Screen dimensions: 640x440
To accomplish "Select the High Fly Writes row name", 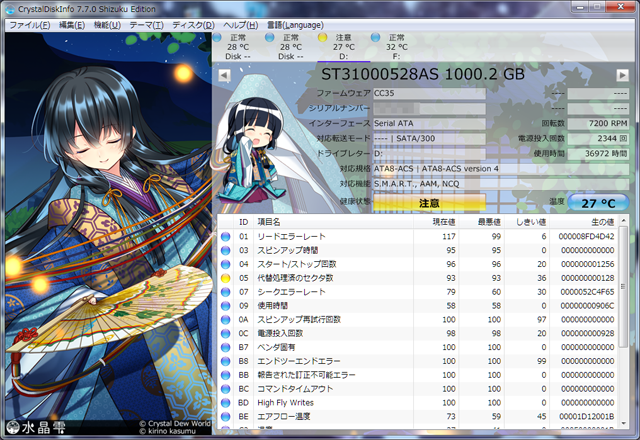I will (x=285, y=403).
